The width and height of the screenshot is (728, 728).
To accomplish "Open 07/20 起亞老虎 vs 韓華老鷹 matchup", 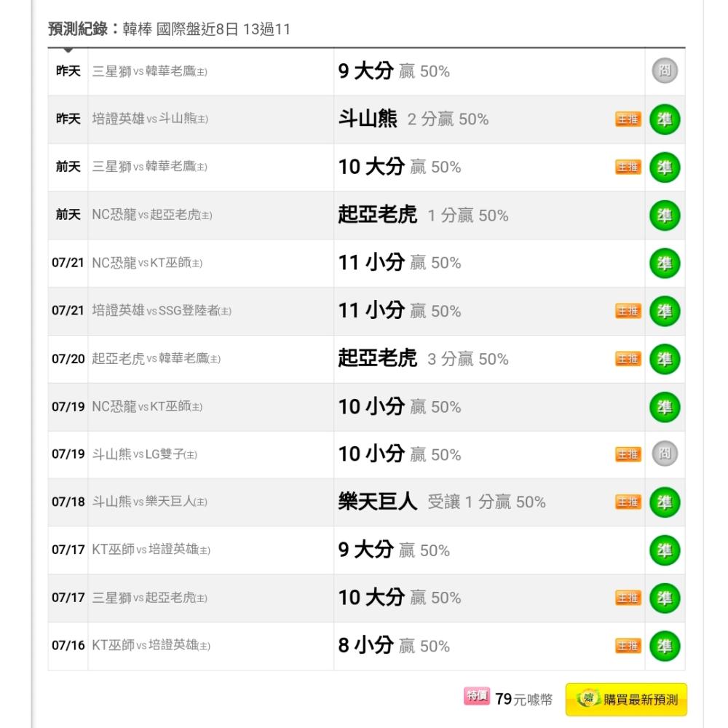I will click(156, 358).
